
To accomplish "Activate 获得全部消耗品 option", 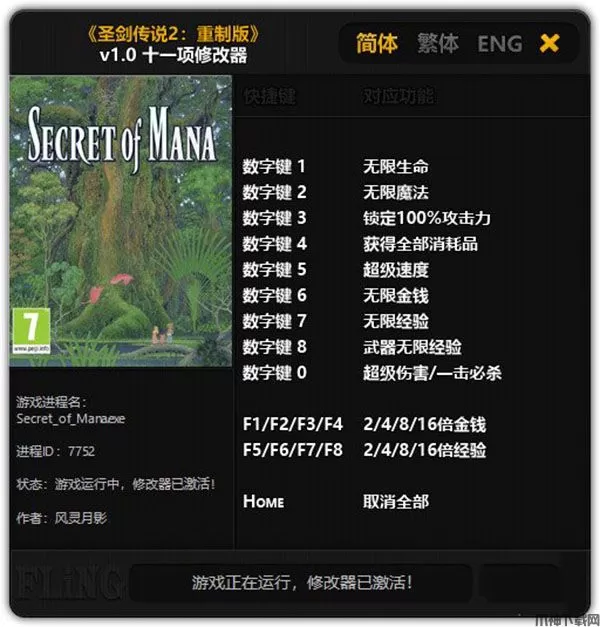I will (x=420, y=244).
